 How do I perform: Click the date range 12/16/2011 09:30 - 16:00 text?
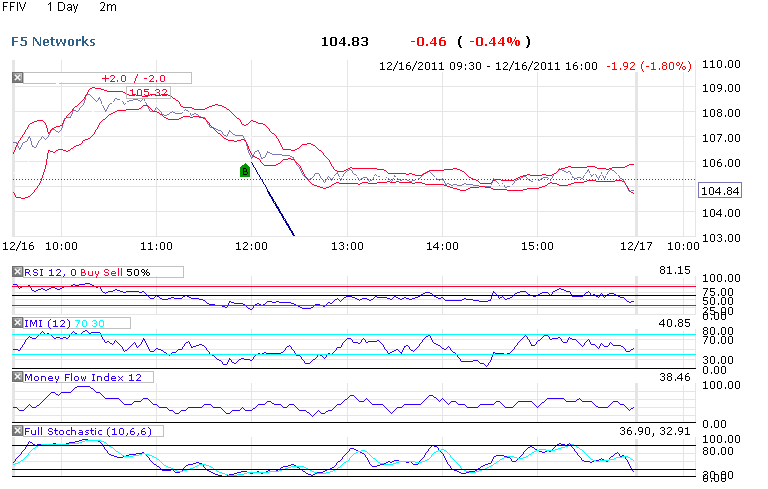tap(488, 66)
